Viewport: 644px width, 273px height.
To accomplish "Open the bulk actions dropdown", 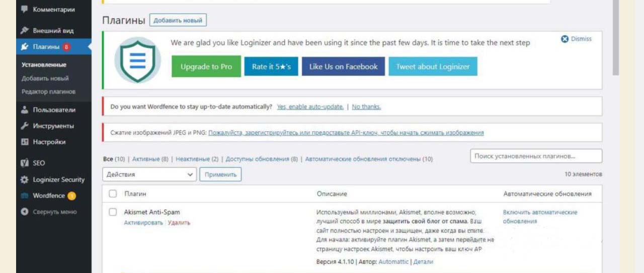I will pyautogui.click(x=149, y=174).
